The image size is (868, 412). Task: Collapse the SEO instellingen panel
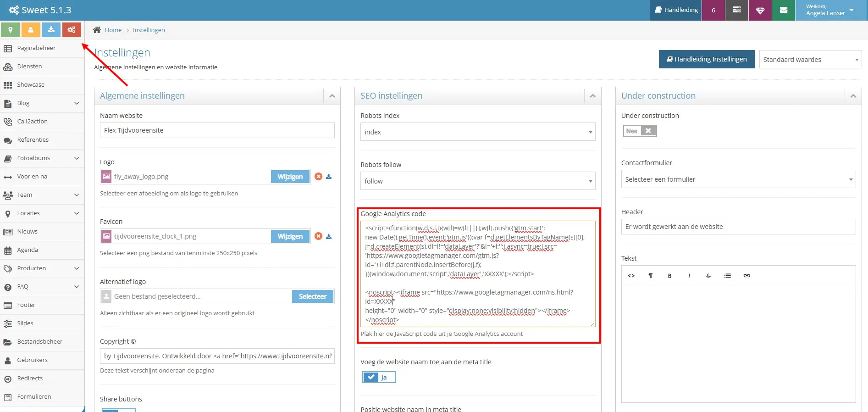pos(592,96)
